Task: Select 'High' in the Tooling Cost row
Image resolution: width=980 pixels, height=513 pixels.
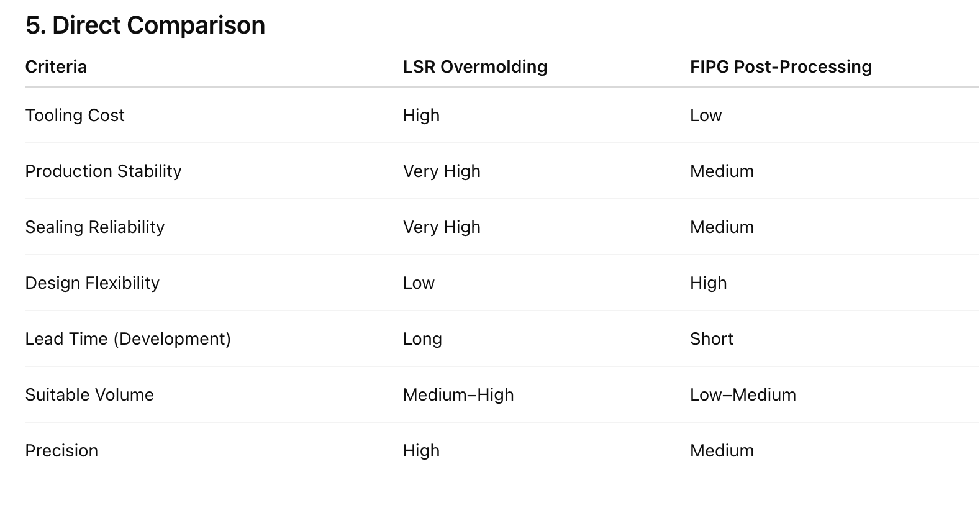Action: point(421,116)
